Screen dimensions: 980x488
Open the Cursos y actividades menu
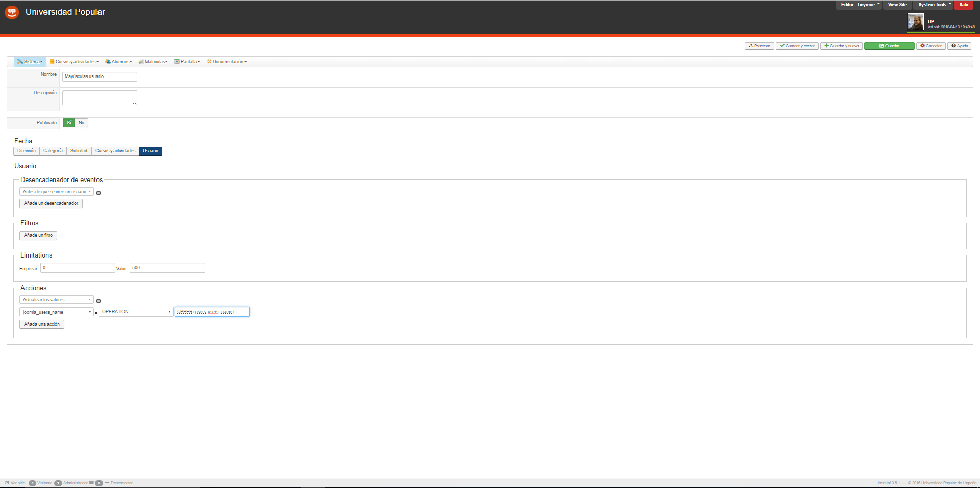tap(74, 62)
